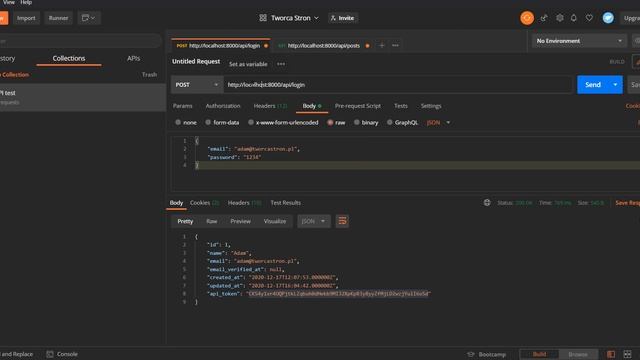This screenshot has width=640, height=360.
Task: Select the raw body type radio
Action: [330, 122]
